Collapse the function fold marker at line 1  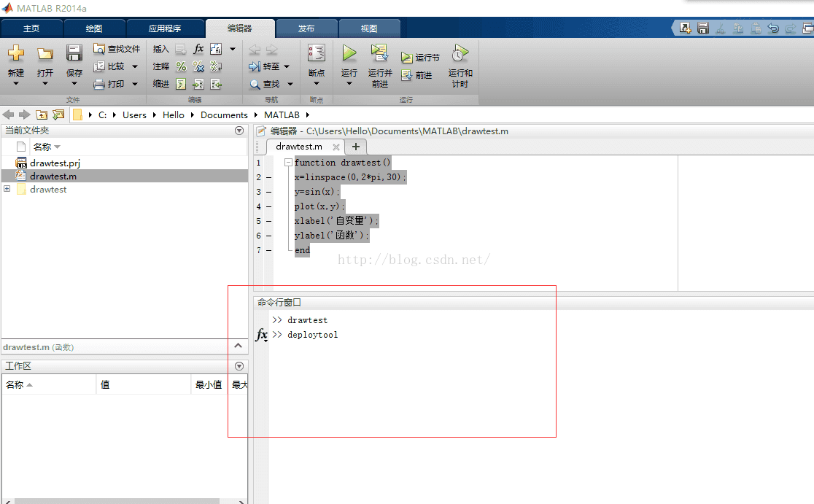(x=288, y=163)
